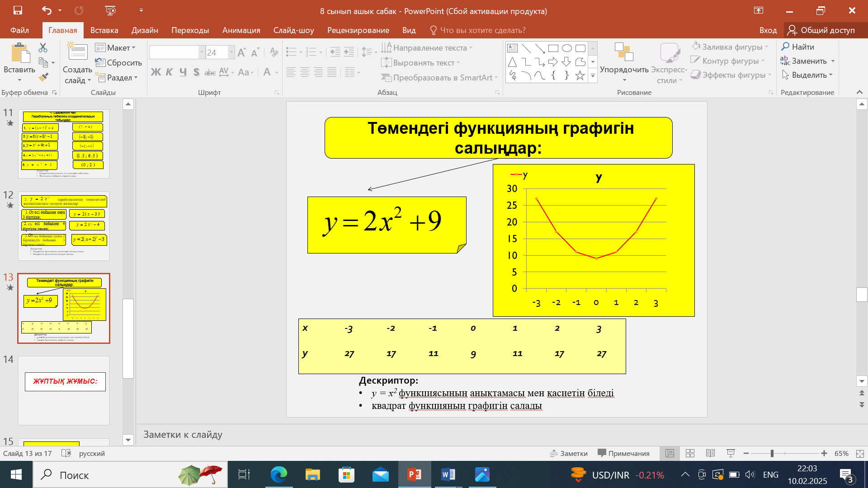Click the Format Painter brush icon

pyautogui.click(x=43, y=77)
